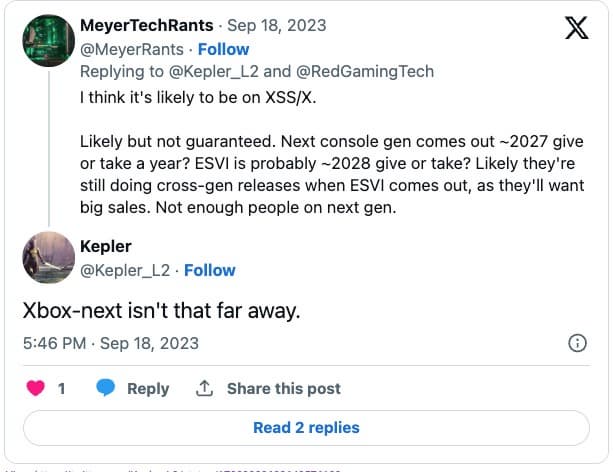Open the info circle icon
Screen dimensions: 613x472
click(577, 343)
